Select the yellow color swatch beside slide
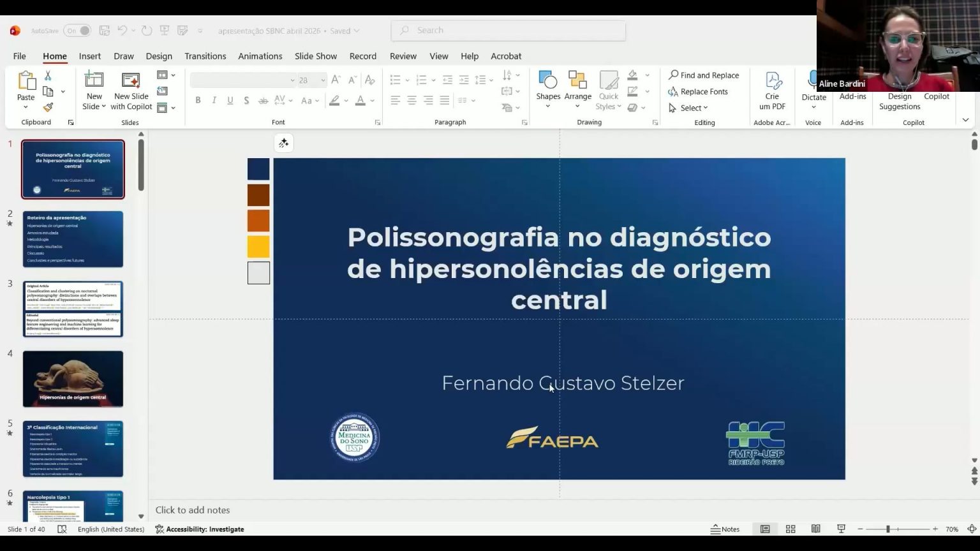 click(258, 247)
